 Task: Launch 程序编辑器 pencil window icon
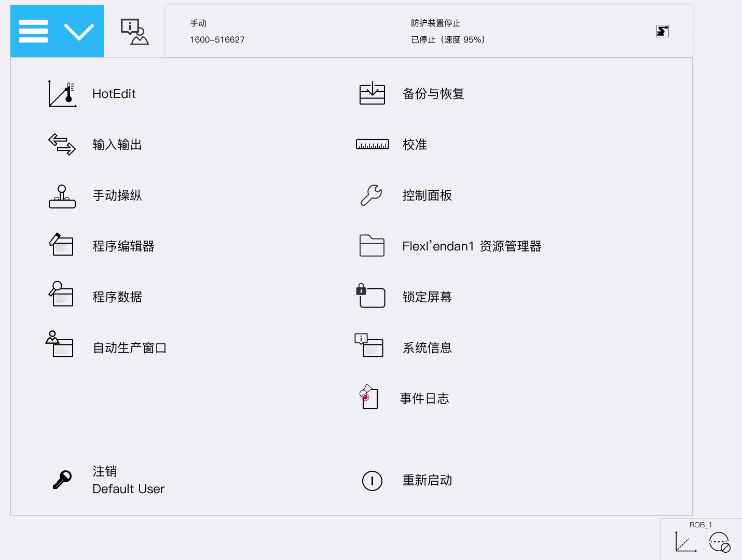61,245
